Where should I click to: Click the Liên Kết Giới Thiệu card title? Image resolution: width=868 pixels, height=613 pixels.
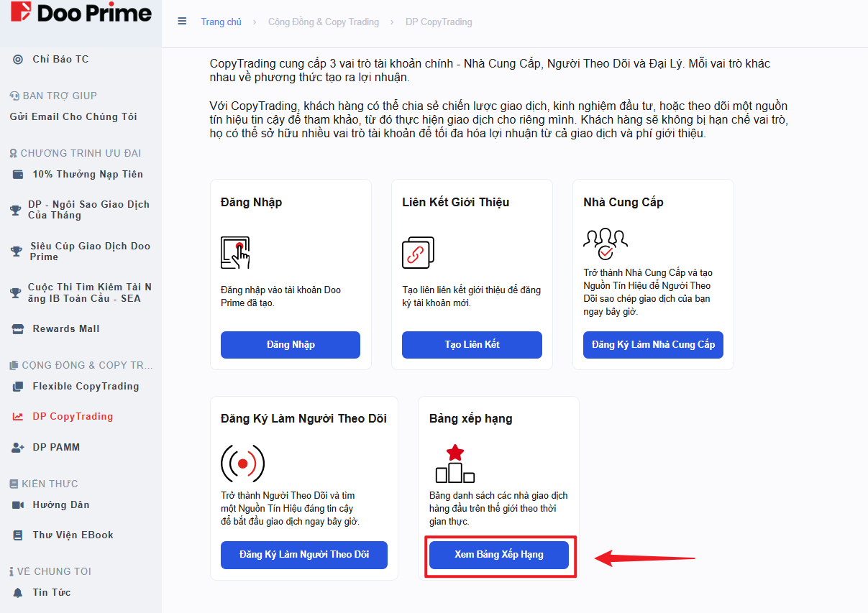pyautogui.click(x=456, y=202)
